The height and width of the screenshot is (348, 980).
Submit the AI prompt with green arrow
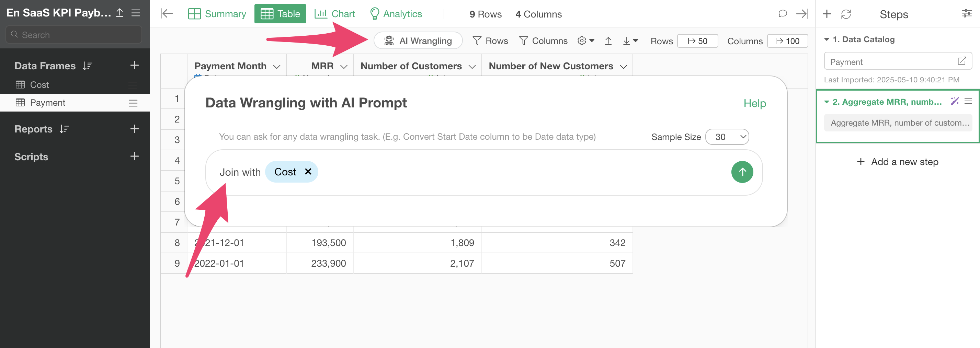pyautogui.click(x=742, y=172)
